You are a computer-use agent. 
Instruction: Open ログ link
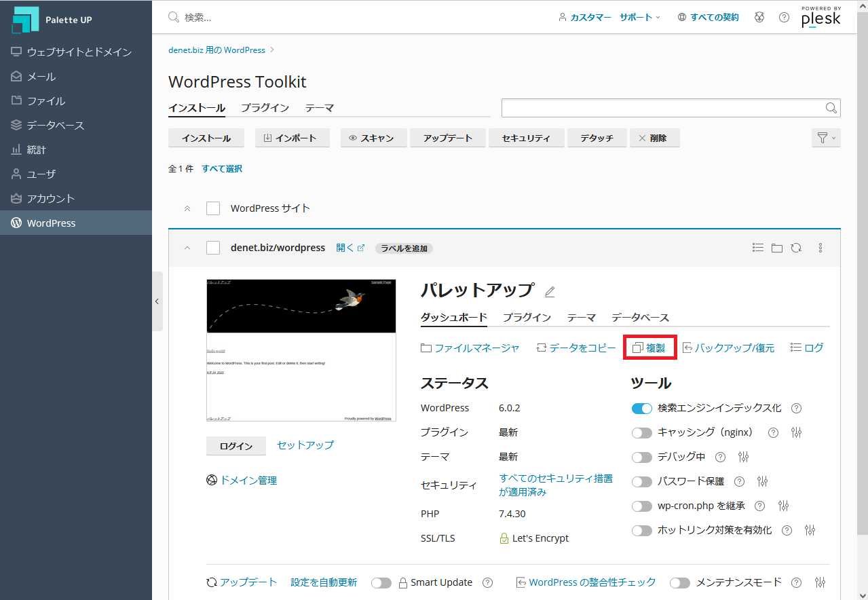click(x=807, y=348)
